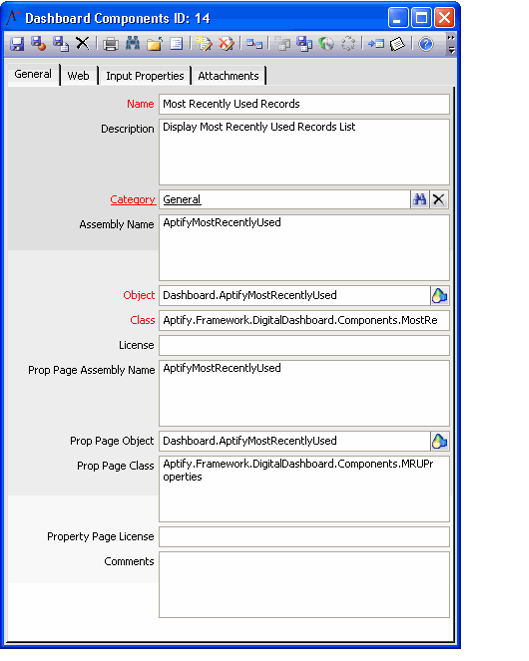Click the grayed-out copy windows toolbar icon
The height and width of the screenshot is (661, 529).
click(282, 44)
